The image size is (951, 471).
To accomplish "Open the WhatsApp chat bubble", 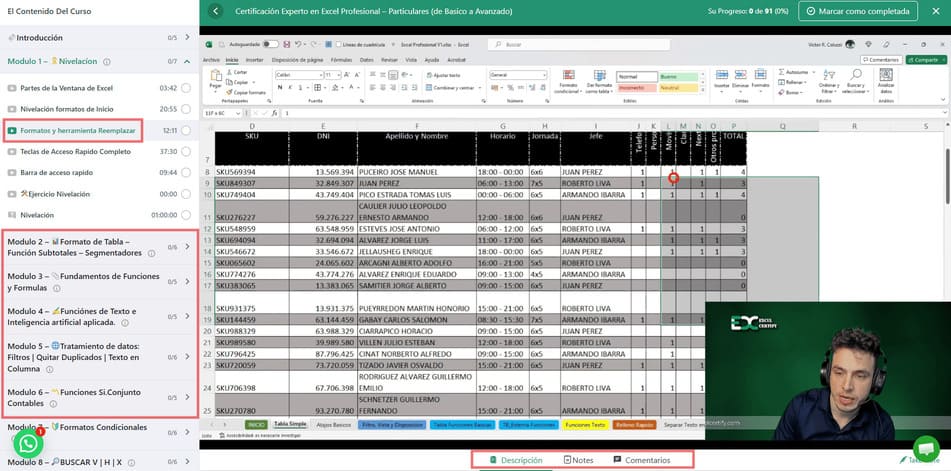I will click(29, 444).
